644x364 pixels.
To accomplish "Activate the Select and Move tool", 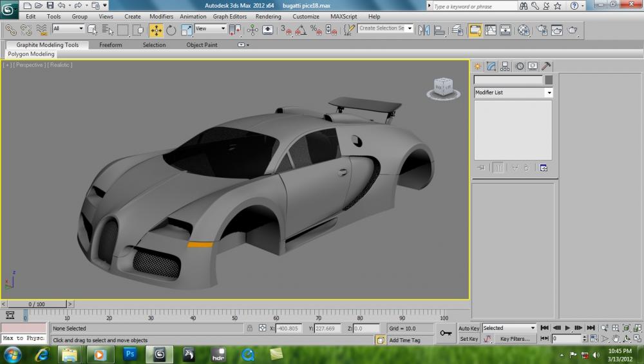I will pyautogui.click(x=156, y=30).
